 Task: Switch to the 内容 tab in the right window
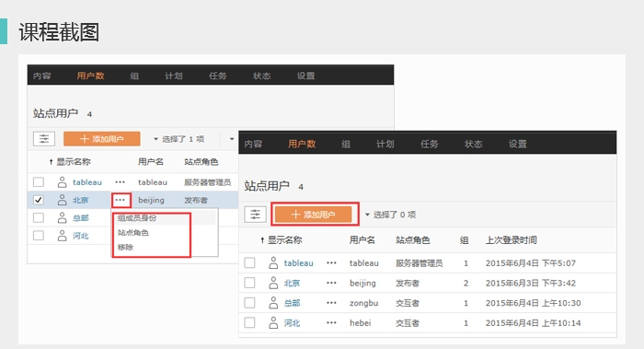(253, 144)
